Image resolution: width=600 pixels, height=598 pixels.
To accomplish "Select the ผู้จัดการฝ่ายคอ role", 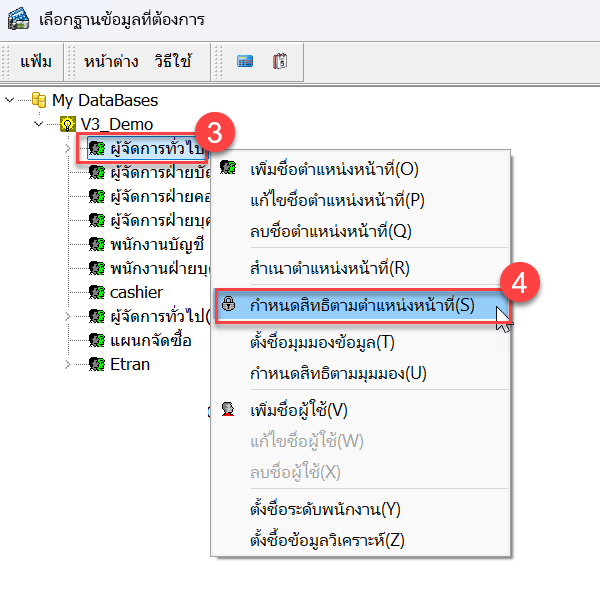I will click(160, 196).
